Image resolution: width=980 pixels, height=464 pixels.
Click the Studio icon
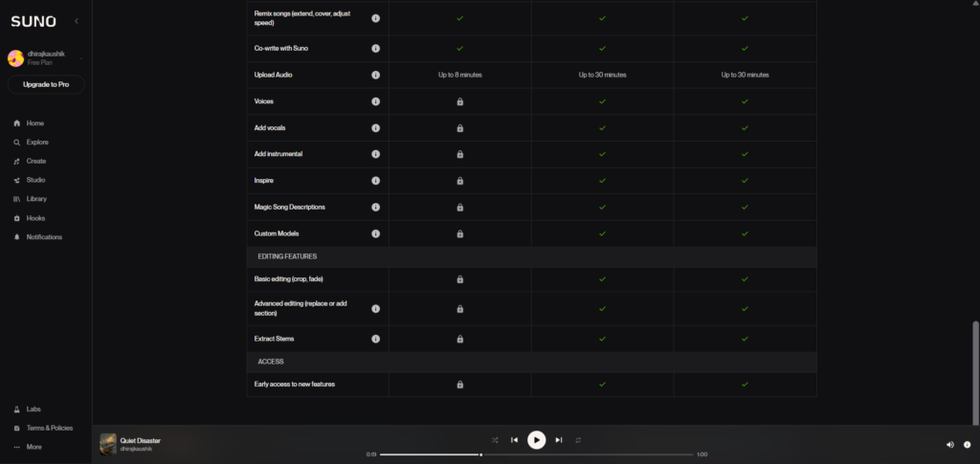coord(17,180)
